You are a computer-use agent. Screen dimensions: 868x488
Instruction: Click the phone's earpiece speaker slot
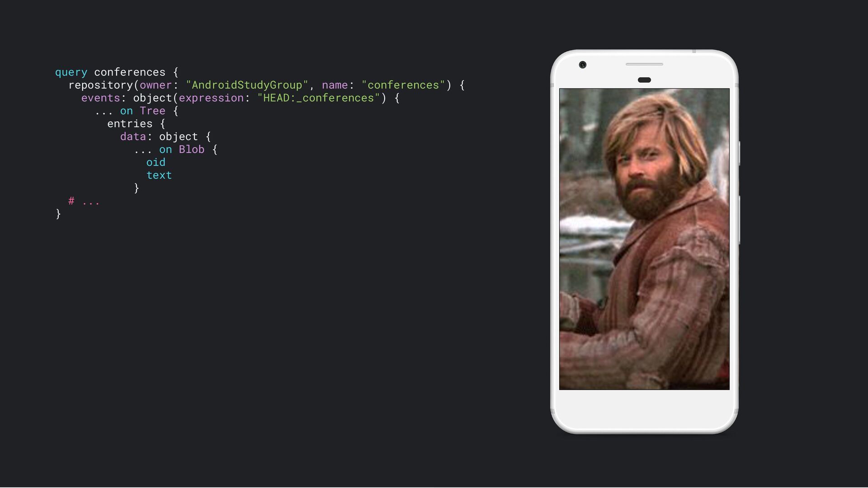coord(644,65)
